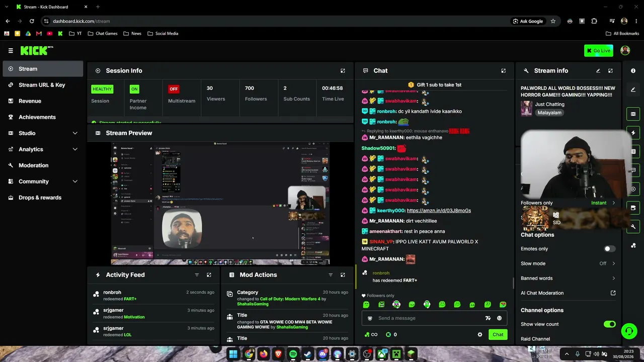644x362 pixels.
Task: Open the Revenue page
Action: [43, 101]
